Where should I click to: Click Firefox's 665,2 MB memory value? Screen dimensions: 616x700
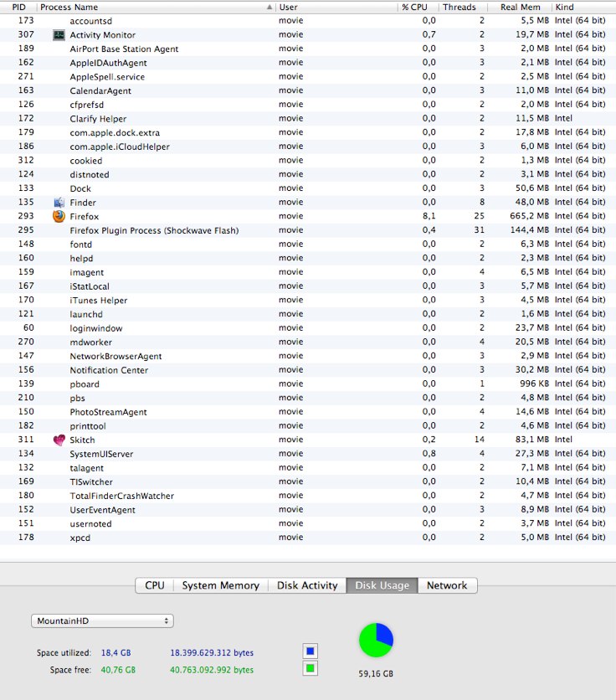(x=530, y=216)
